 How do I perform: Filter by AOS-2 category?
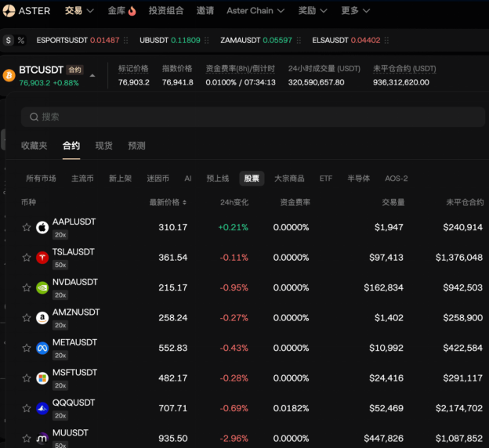[x=396, y=179]
